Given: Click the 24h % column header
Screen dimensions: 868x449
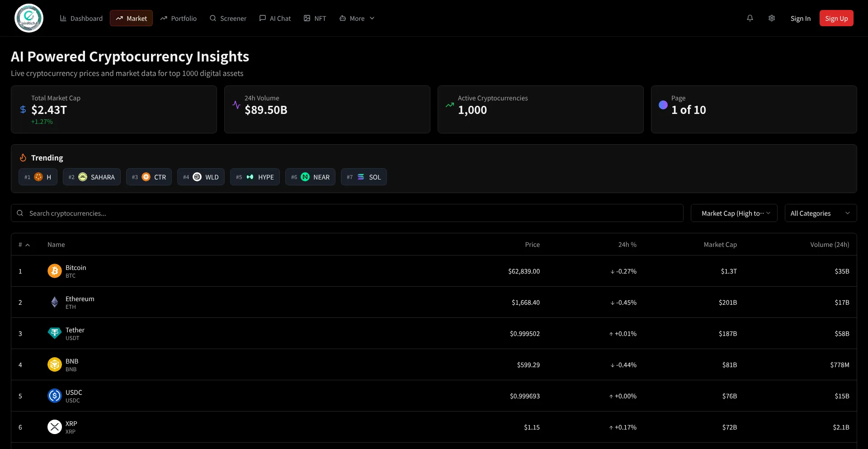Looking at the screenshot, I should [x=627, y=244].
